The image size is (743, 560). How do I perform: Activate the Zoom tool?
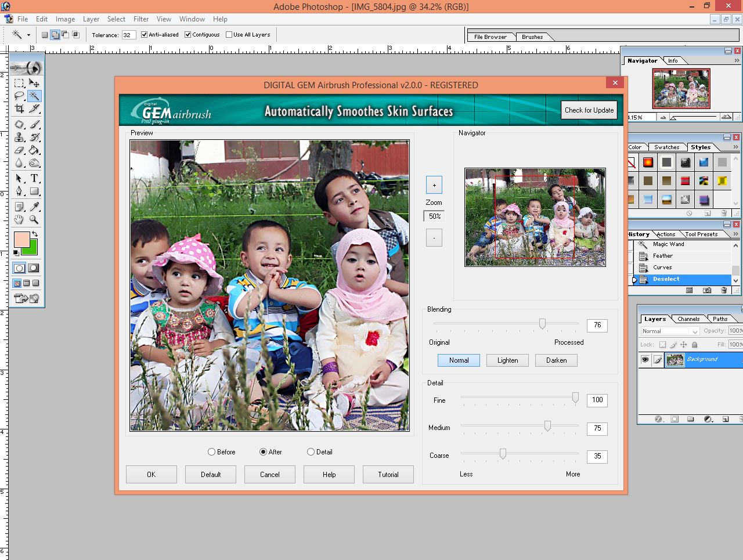pos(34,219)
